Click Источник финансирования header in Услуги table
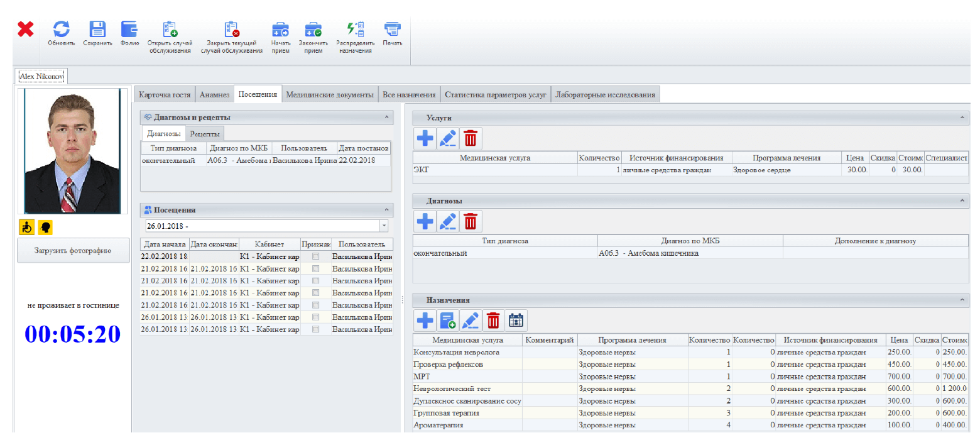Viewport: 980px width, 445px height. 676,158
